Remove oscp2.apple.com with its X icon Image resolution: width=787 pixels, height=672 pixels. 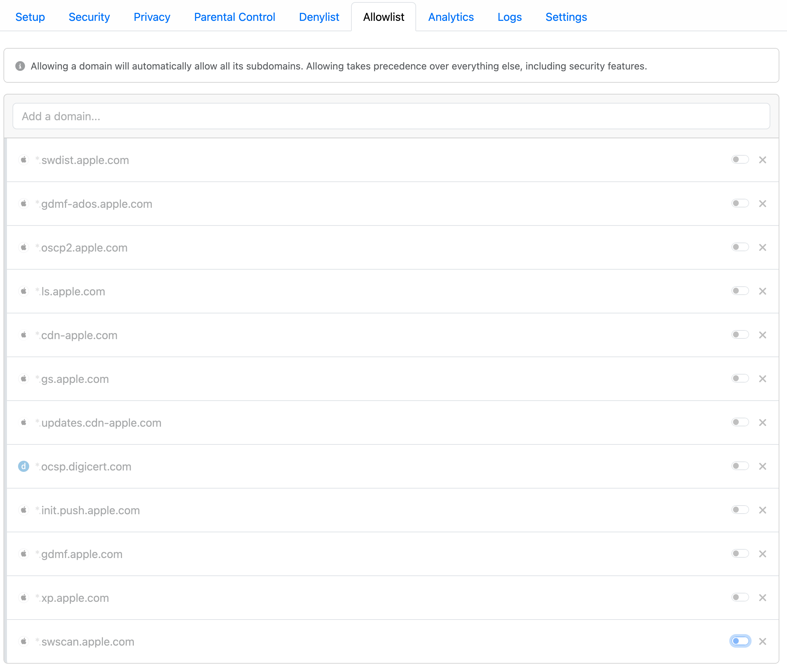point(762,247)
